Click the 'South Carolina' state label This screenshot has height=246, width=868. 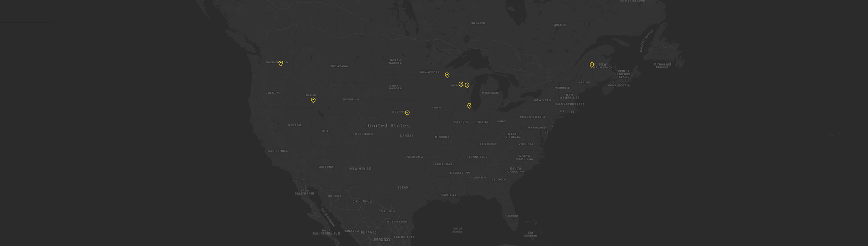pos(515,170)
